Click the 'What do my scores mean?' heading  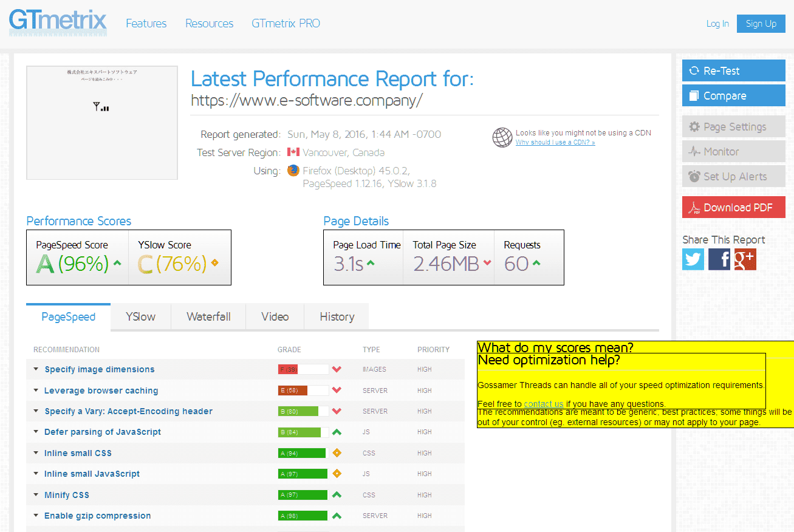555,347
